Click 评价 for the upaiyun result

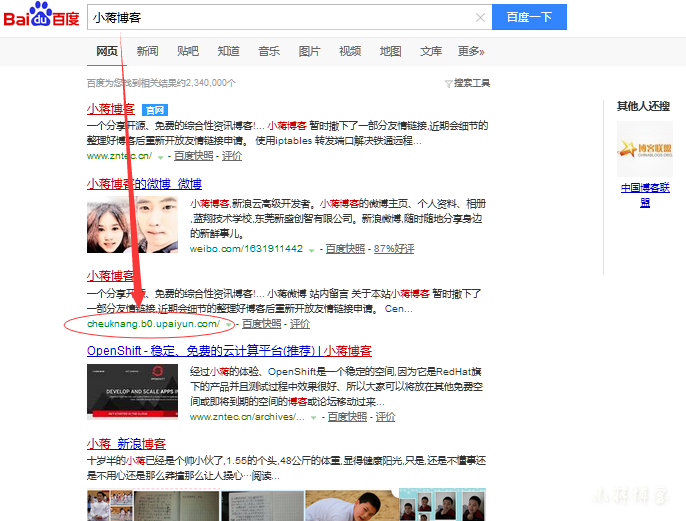pos(300,324)
